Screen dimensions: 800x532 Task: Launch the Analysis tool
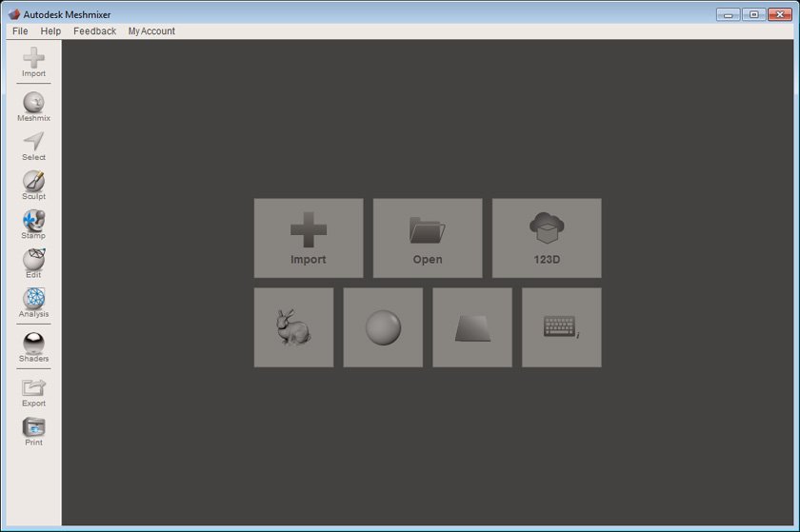coord(33,303)
